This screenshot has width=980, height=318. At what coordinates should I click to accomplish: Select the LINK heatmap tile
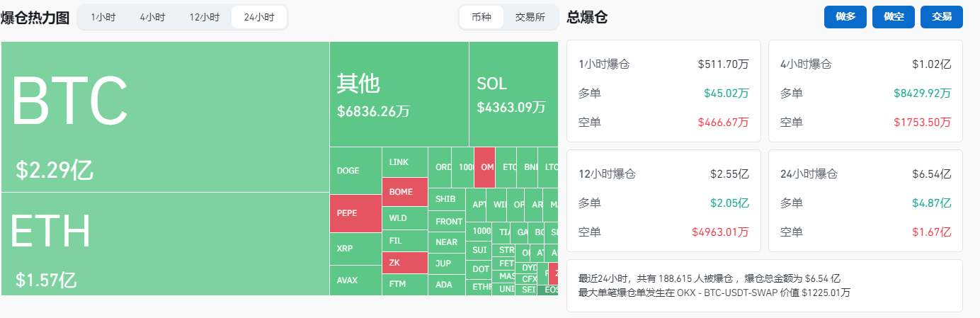405,162
